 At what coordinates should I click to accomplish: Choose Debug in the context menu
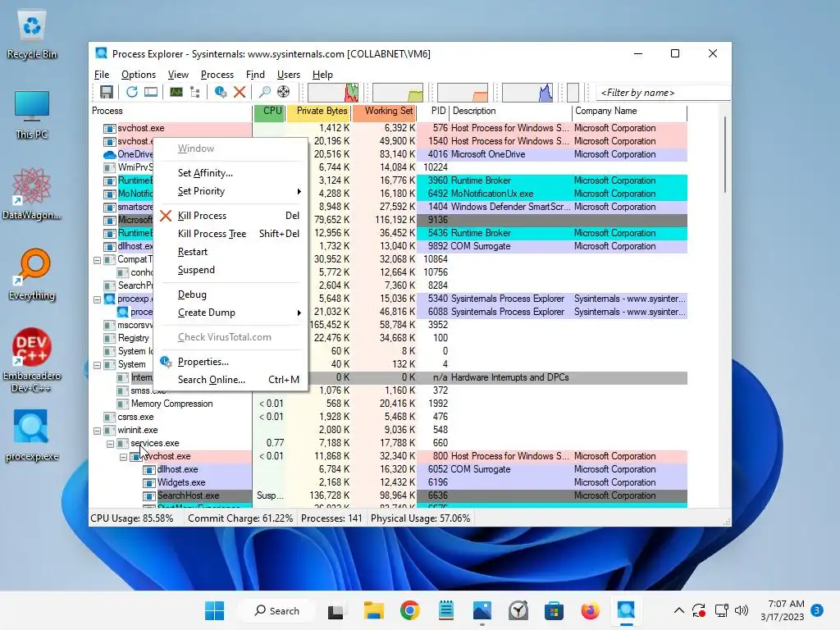pos(231,294)
